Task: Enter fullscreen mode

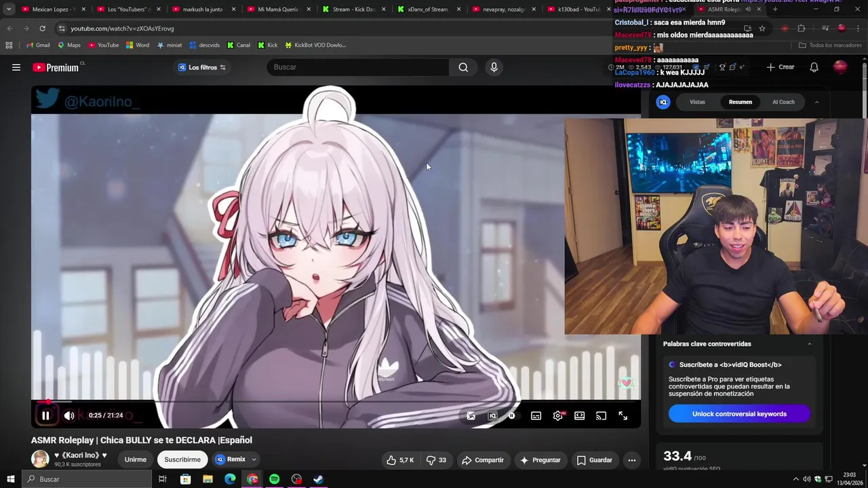Action: [x=623, y=415]
